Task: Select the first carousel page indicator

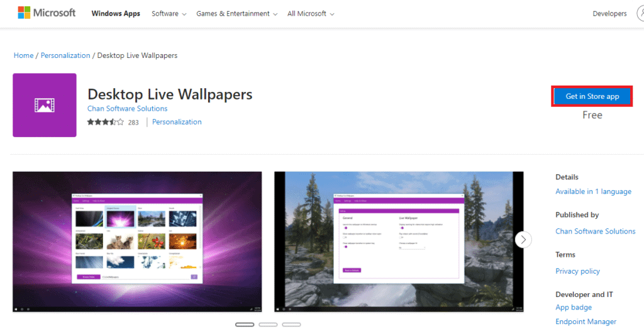Action: point(245,325)
